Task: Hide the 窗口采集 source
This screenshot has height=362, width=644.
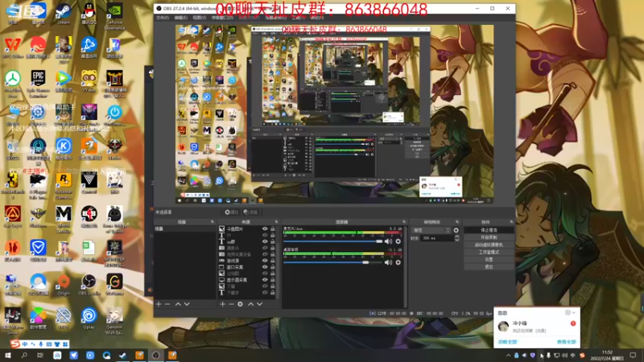Action: [x=265, y=267]
